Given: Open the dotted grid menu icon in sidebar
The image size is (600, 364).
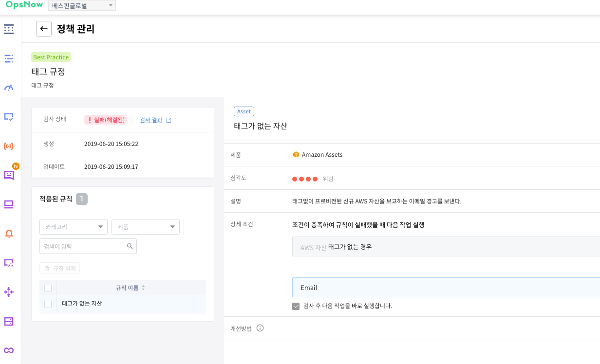Looking at the screenshot, I should (x=9, y=29).
